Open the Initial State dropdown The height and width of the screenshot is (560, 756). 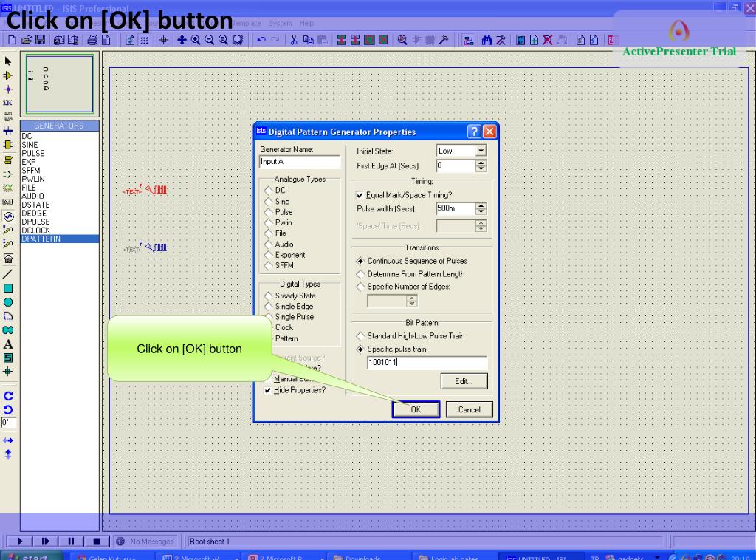[481, 151]
